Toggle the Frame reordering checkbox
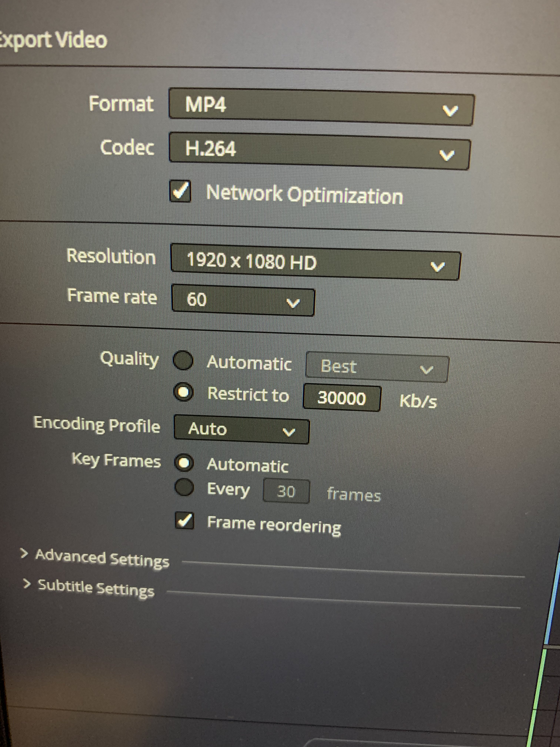This screenshot has height=747, width=560. [185, 521]
